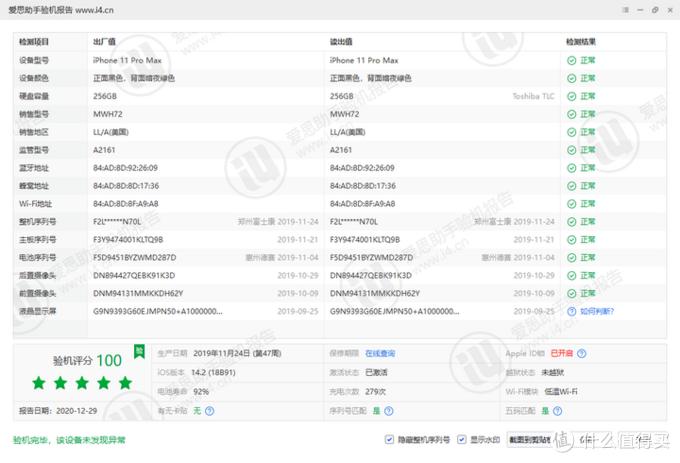Viewport: 680px width, 463px height.
Task: Click the 检测结果 column header
Action: (x=581, y=42)
